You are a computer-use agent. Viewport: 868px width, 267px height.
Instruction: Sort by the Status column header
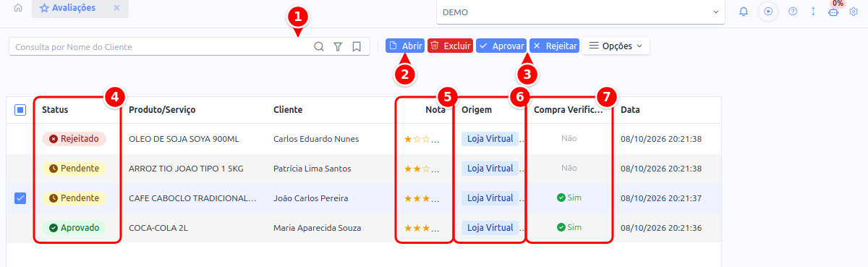point(55,110)
